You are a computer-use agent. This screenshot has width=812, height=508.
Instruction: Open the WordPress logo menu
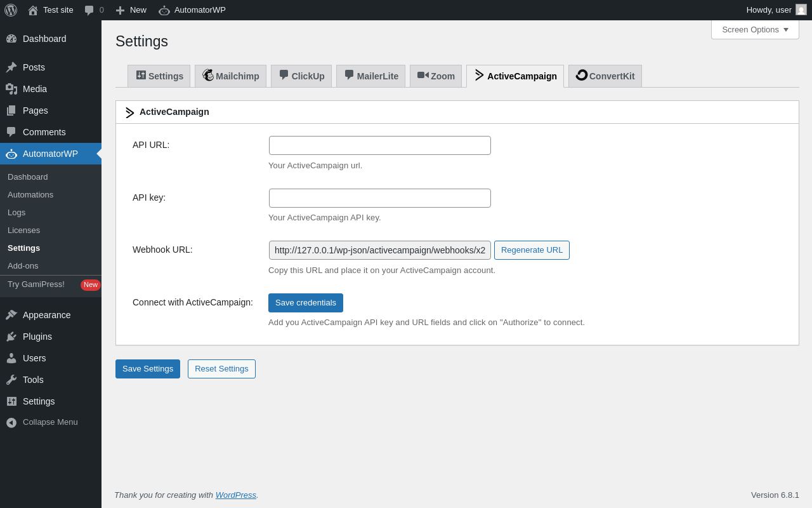coord(11,10)
